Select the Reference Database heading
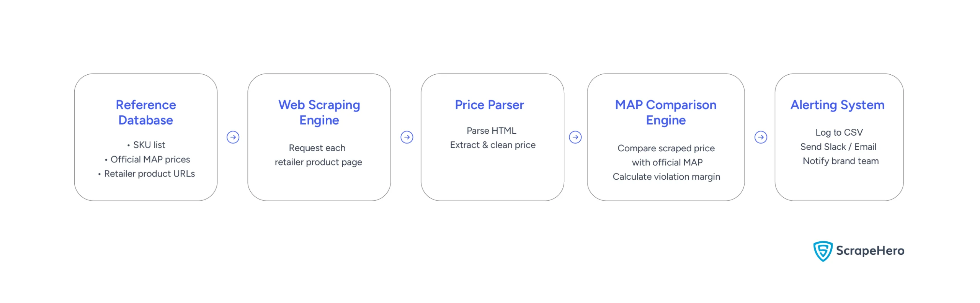This screenshot has height=303, width=980. [x=146, y=113]
